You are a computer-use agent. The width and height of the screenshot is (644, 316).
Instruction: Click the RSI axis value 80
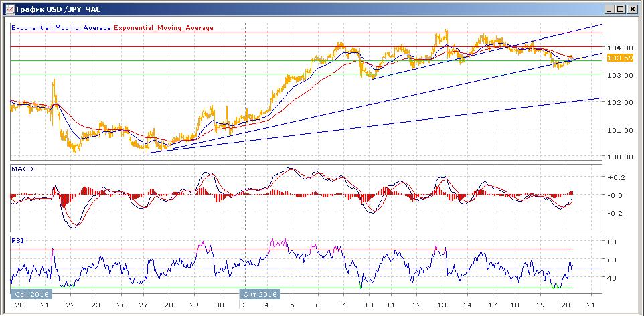[x=613, y=242]
